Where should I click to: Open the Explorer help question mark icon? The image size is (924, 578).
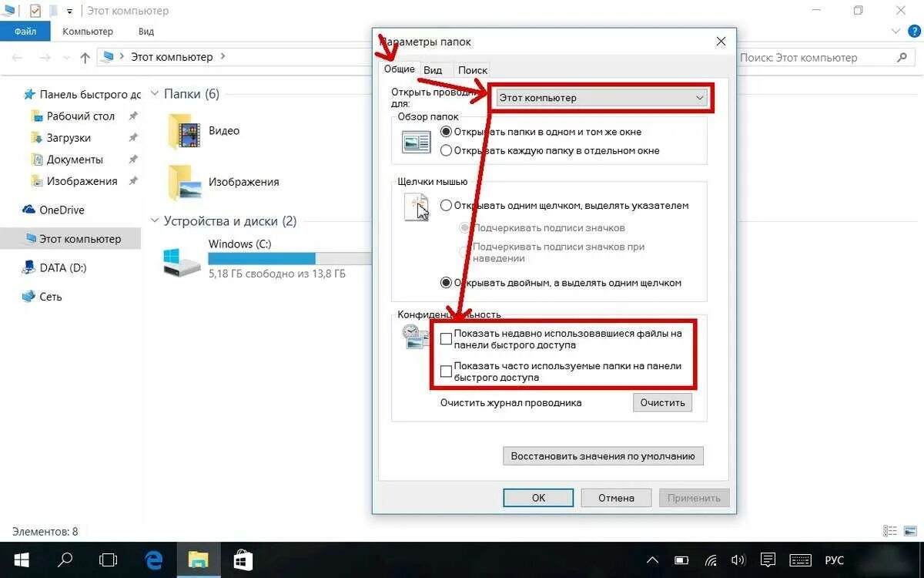(915, 32)
